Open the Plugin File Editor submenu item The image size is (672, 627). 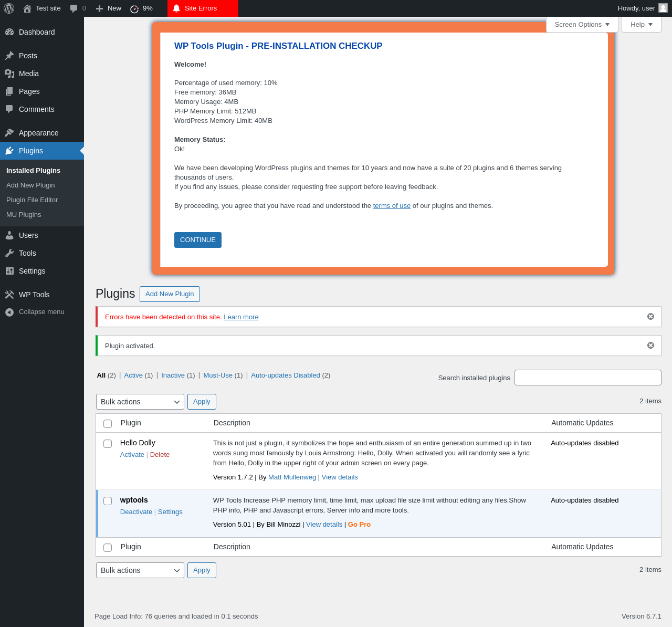pos(32,200)
